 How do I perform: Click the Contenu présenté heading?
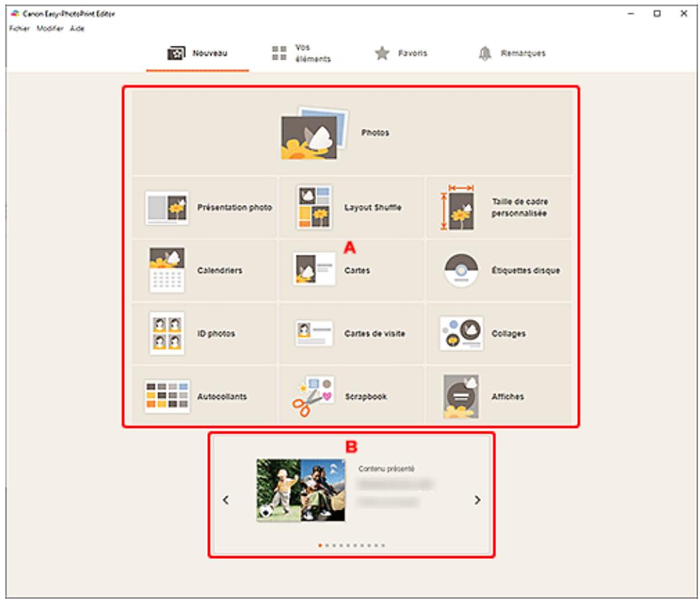[386, 469]
